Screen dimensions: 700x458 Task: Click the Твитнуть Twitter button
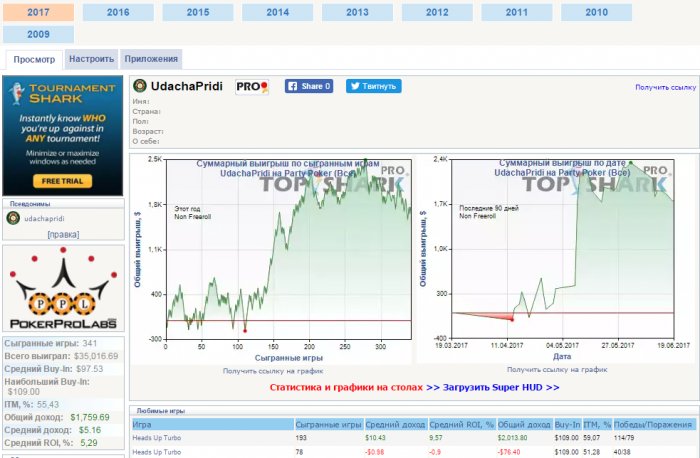(x=374, y=86)
